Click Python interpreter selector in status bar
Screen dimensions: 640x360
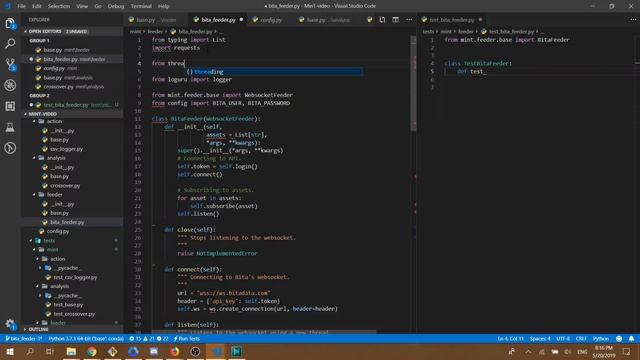86,339
